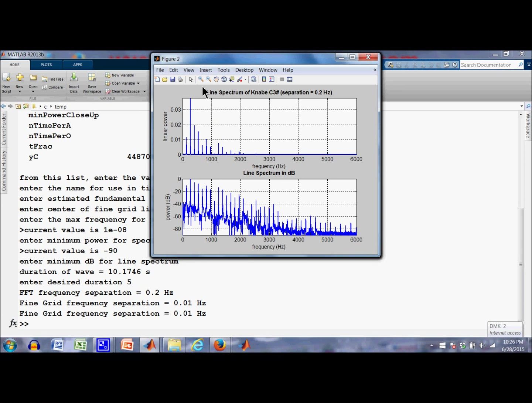
Task: Toggle the Data Cursor tool
Action: (232, 79)
